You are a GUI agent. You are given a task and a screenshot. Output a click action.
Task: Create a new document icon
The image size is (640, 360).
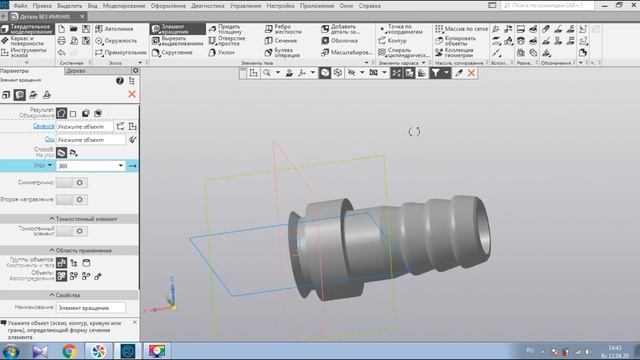coord(62,29)
